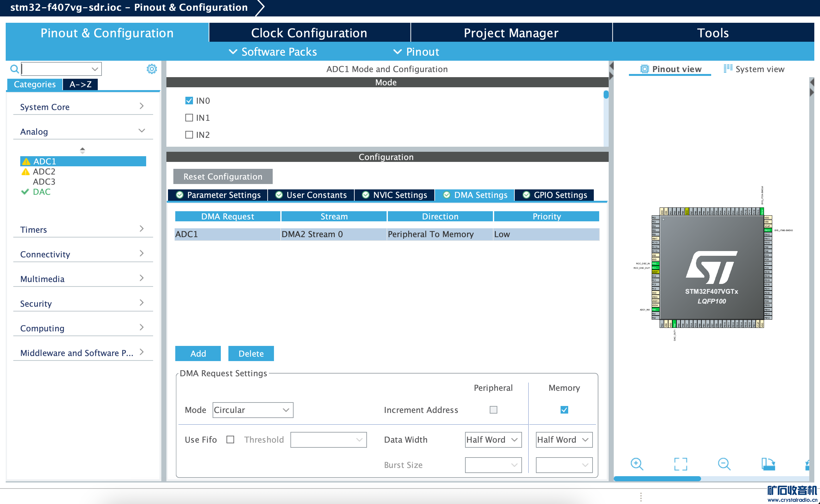
Task: Click the search magnifier icon
Action: click(14, 69)
